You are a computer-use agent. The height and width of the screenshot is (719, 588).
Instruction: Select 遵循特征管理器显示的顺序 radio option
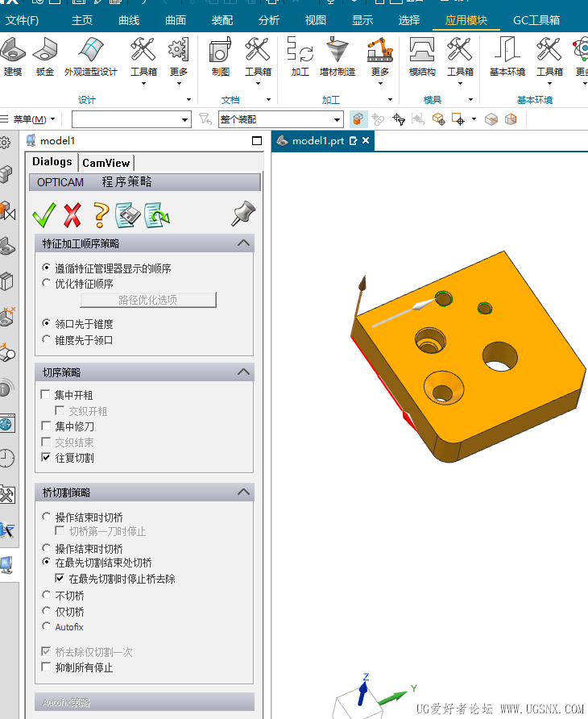coord(46,267)
